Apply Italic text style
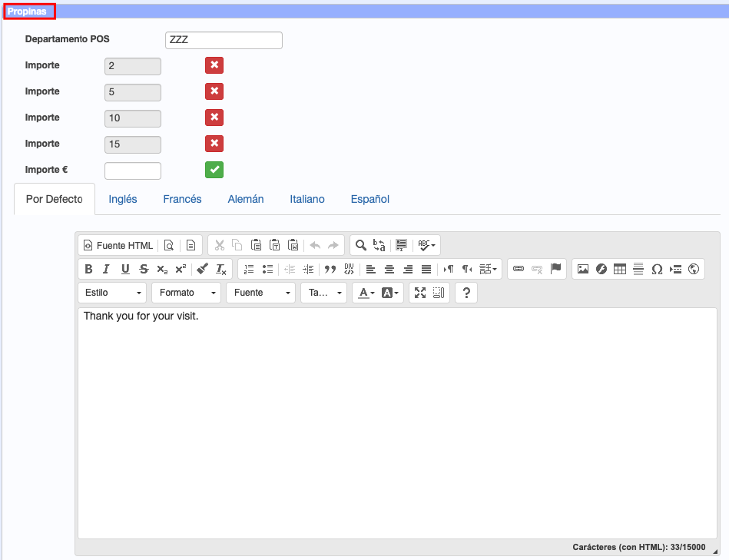This screenshot has width=729, height=560. point(107,269)
